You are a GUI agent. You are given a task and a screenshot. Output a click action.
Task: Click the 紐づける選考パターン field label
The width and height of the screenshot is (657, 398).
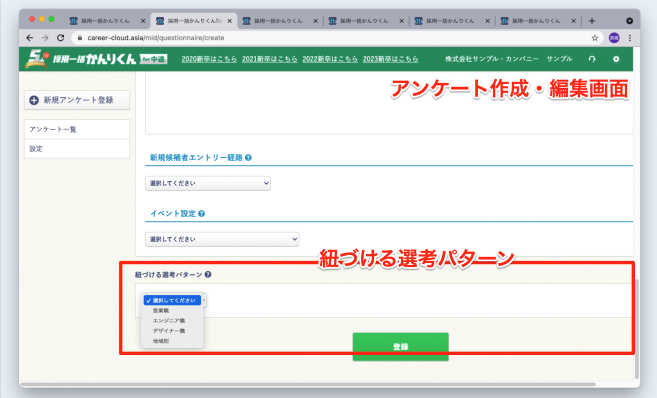(168, 274)
